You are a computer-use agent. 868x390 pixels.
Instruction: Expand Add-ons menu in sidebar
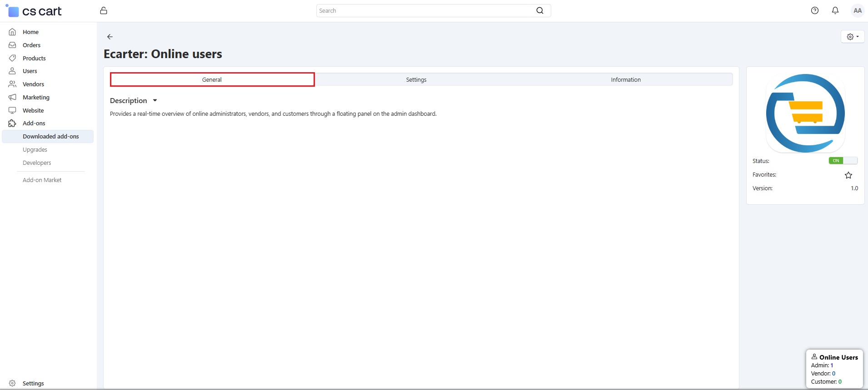point(34,123)
